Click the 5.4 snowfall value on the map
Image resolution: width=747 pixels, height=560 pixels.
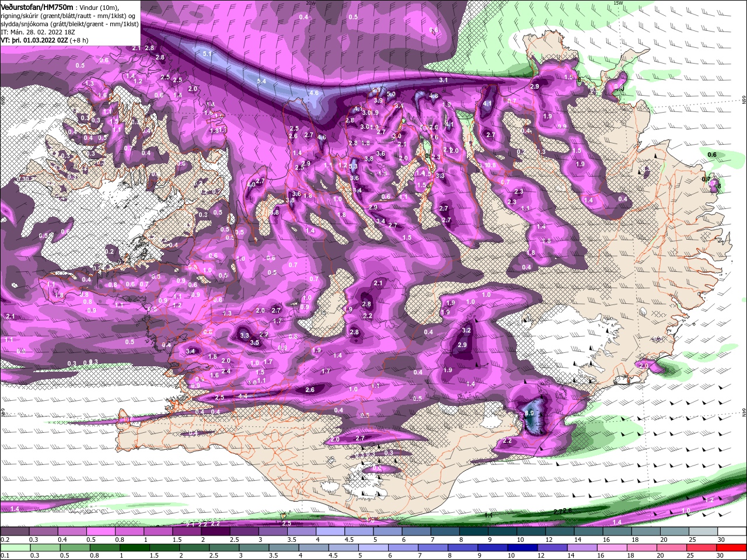click(x=261, y=81)
